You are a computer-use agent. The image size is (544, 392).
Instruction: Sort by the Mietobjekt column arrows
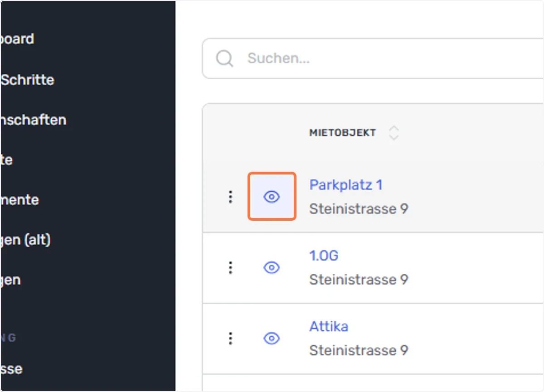click(394, 133)
